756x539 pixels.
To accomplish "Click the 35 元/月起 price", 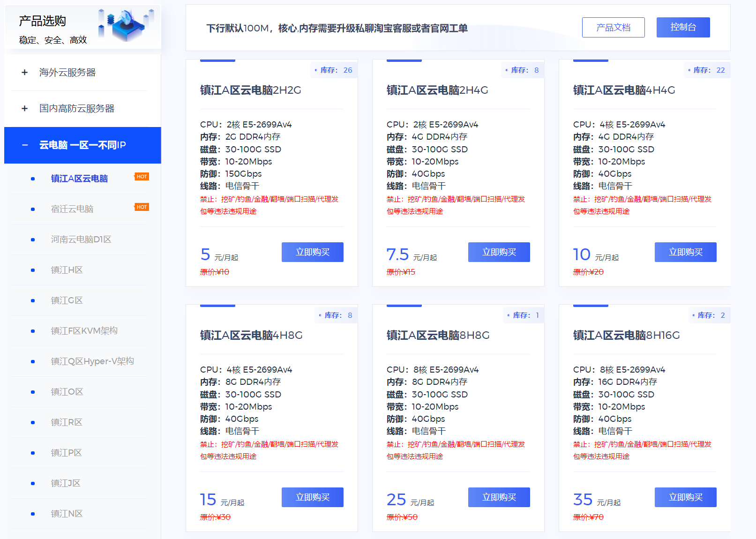I will click(597, 500).
